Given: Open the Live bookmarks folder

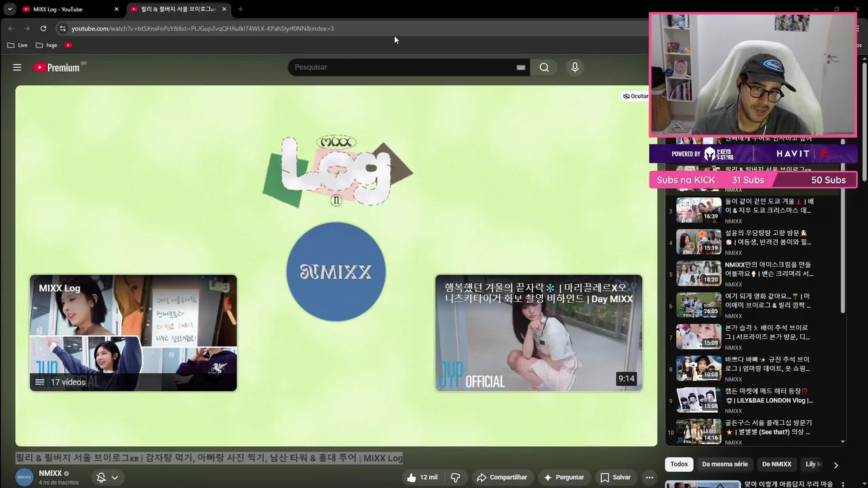Looking at the screenshot, I should click(x=18, y=45).
